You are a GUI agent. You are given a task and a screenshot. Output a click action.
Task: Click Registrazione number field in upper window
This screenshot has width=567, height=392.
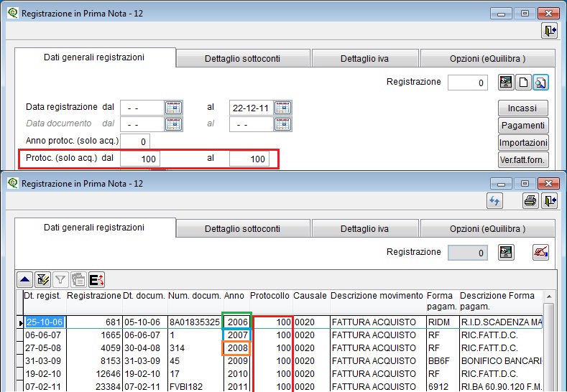tap(468, 83)
